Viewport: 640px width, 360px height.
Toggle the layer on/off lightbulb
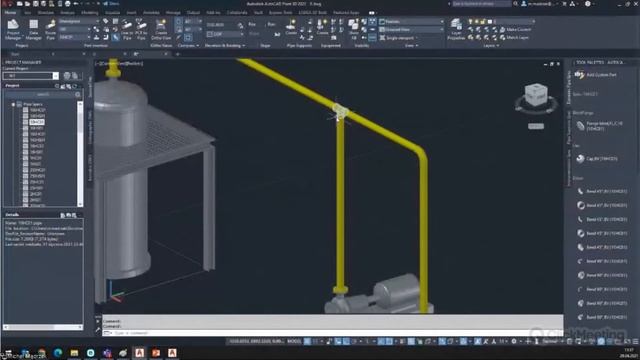pos(470,21)
